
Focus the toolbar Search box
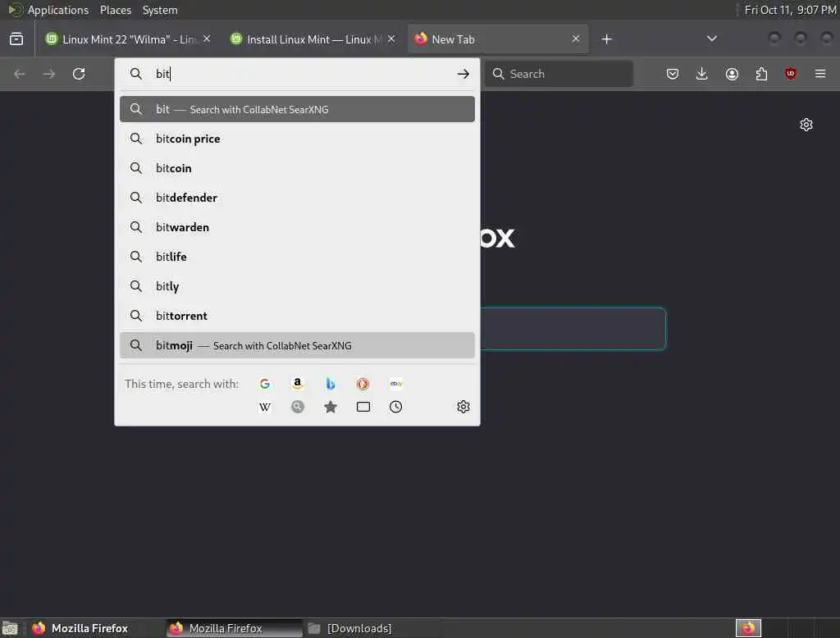click(x=559, y=73)
